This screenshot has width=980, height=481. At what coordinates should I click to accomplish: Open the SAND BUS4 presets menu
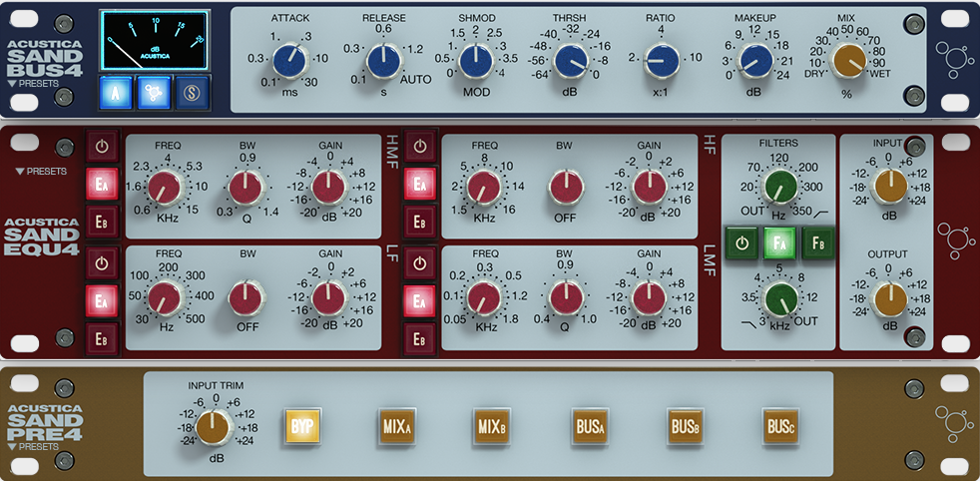coord(33,84)
